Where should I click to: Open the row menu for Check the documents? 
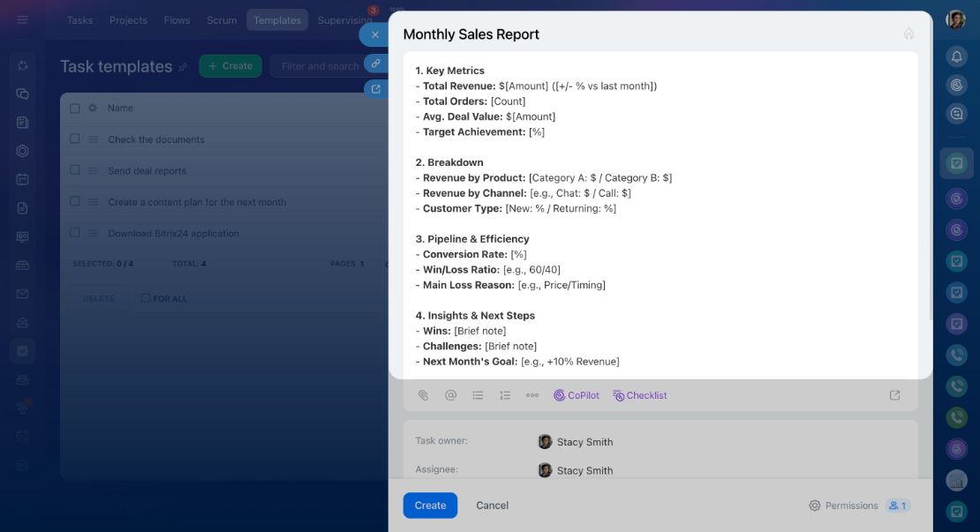tap(93, 140)
